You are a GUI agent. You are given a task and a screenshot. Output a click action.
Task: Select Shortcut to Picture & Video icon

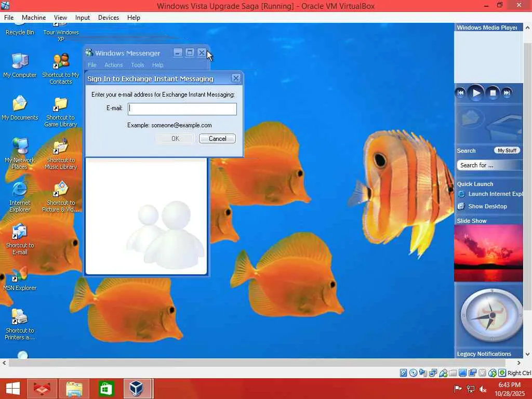pyautogui.click(x=61, y=197)
